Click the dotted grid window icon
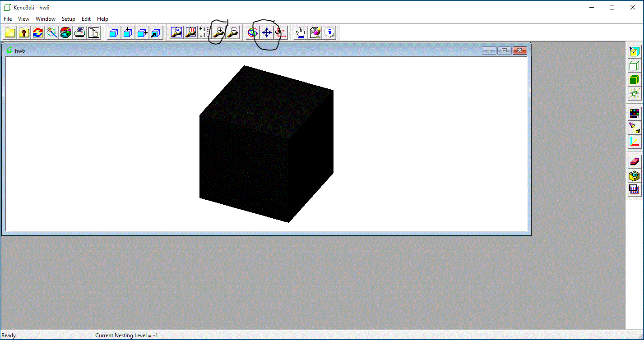Image resolution: width=644 pixels, height=340 pixels. 635,189
